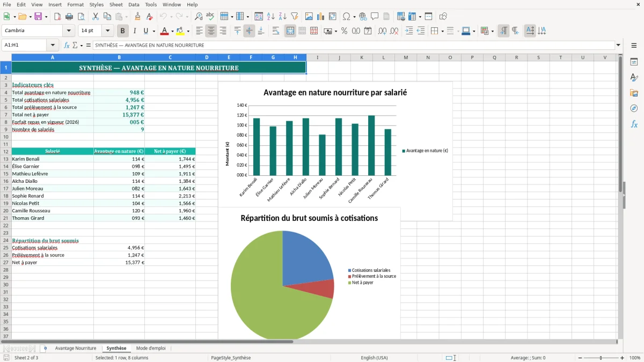This screenshot has height=362, width=644.
Task: Click the Sort Descending icon
Action: click(283, 17)
